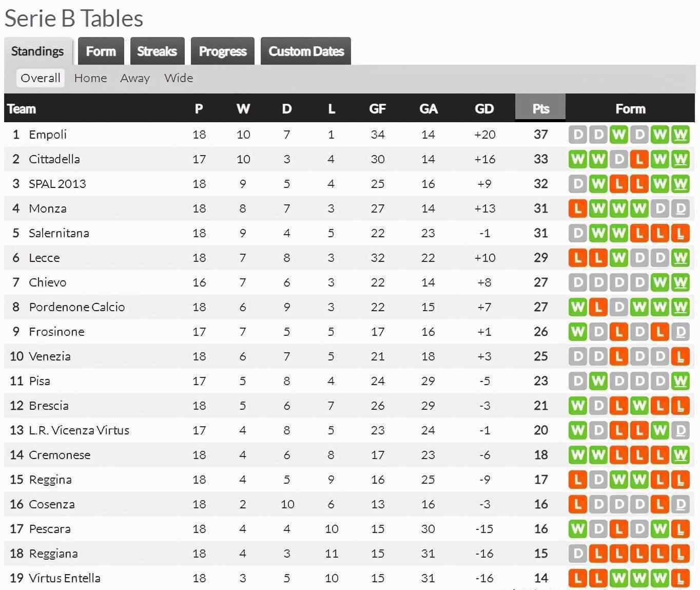This screenshot has width=700, height=590.
Task: Click Pordenone Calcio's orange L form badge
Action: pos(598,307)
